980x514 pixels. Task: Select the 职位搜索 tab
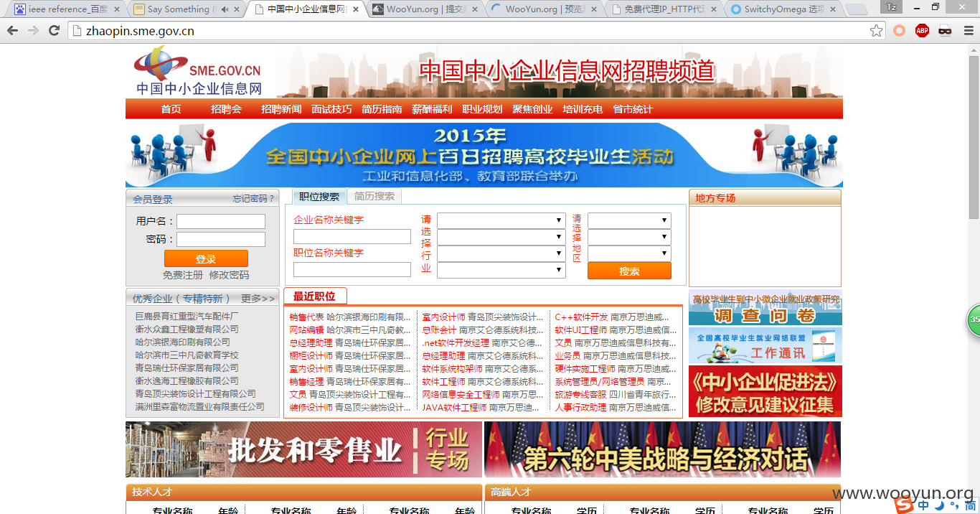[x=319, y=196]
